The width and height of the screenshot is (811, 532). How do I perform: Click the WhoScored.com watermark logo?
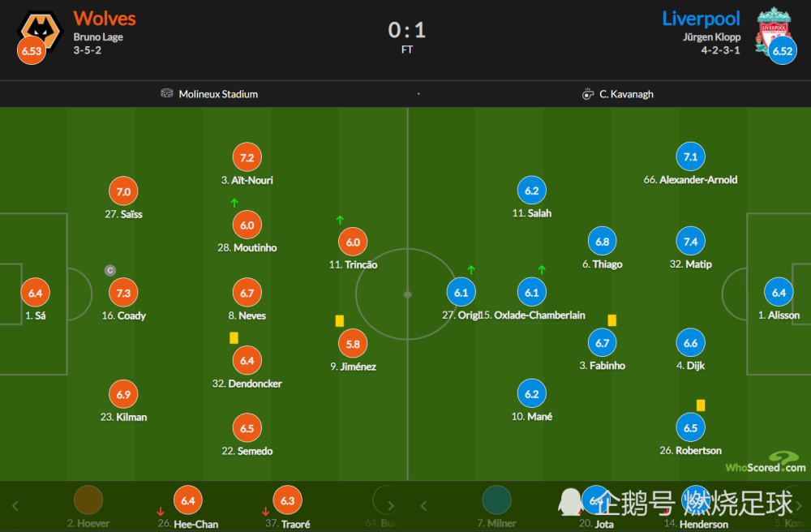(x=766, y=463)
